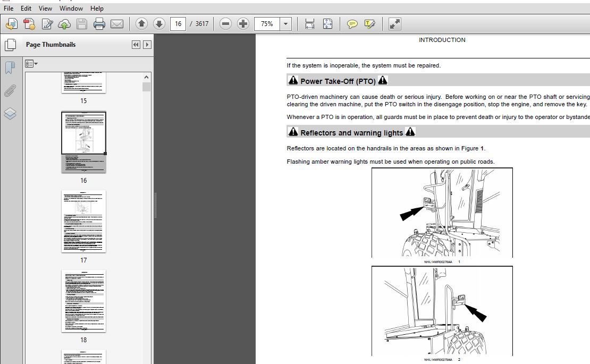This screenshot has height=364, width=590.
Task: Click the Save file icon
Action: 81,24
